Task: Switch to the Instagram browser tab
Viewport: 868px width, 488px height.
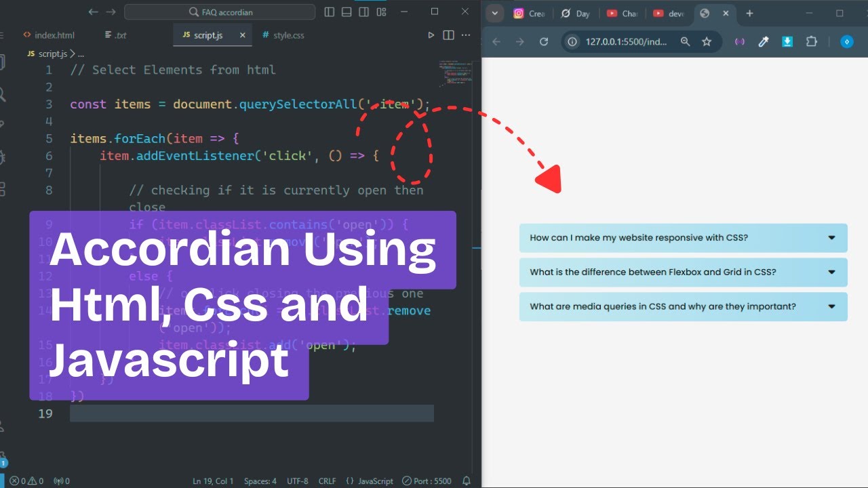Action: tap(529, 14)
